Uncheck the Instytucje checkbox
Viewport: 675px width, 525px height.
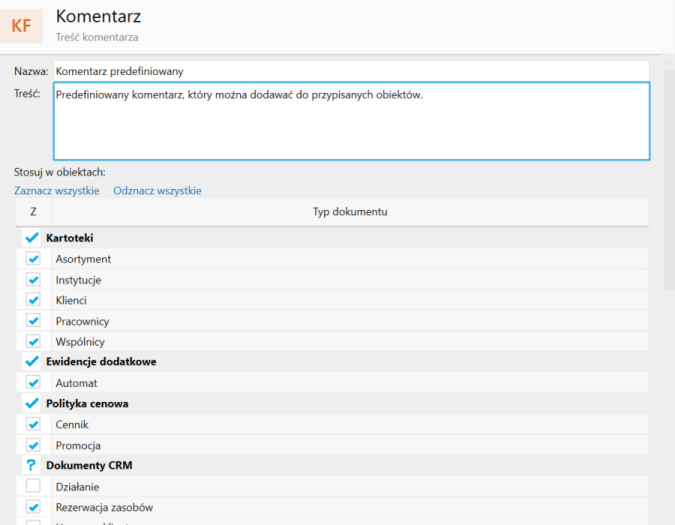pyautogui.click(x=33, y=280)
